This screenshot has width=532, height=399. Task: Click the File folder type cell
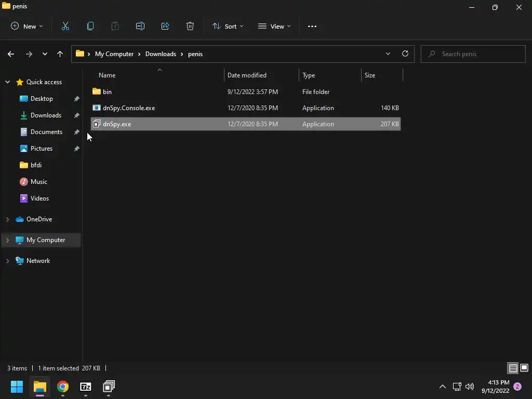315,91
